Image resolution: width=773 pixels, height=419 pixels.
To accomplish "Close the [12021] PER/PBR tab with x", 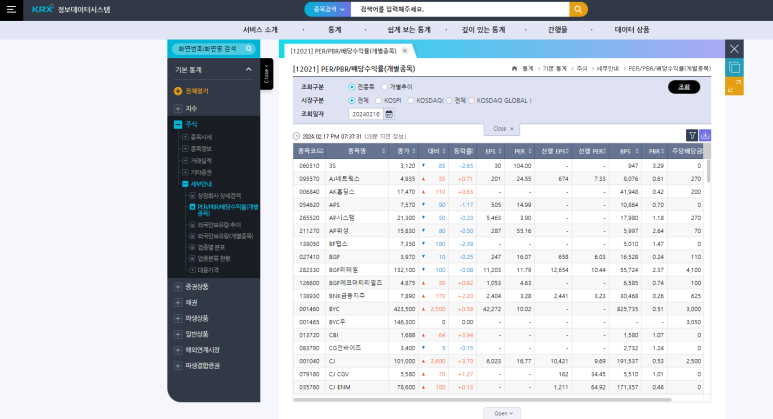I will pyautogui.click(x=405, y=51).
